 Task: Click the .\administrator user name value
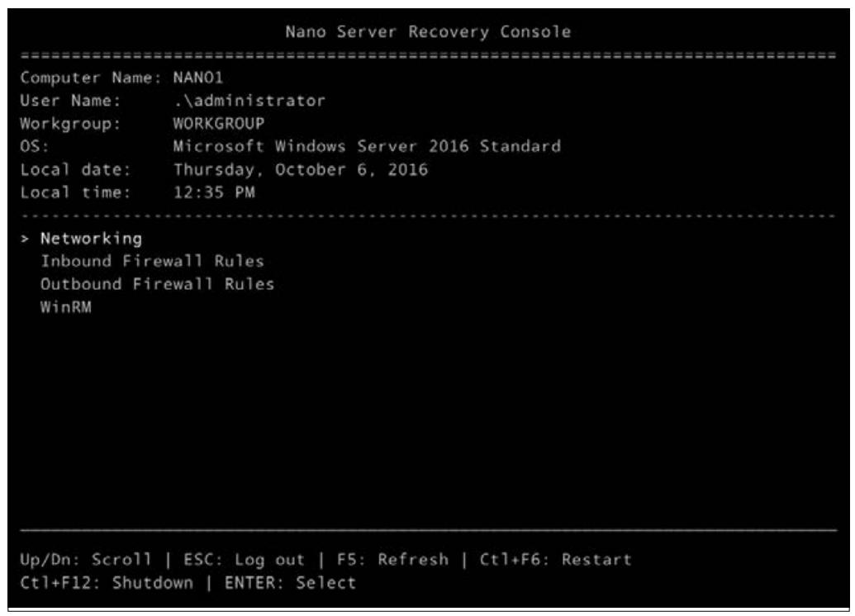click(x=249, y=100)
